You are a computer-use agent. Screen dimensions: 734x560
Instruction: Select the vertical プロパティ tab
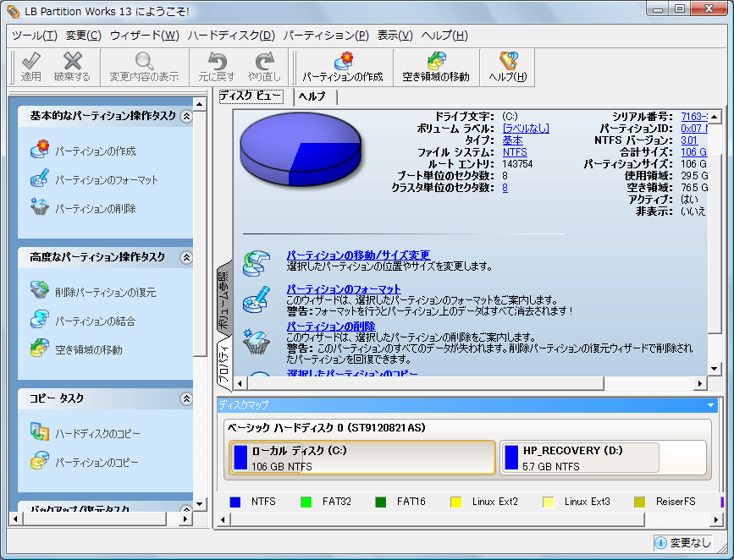pyautogui.click(x=224, y=363)
